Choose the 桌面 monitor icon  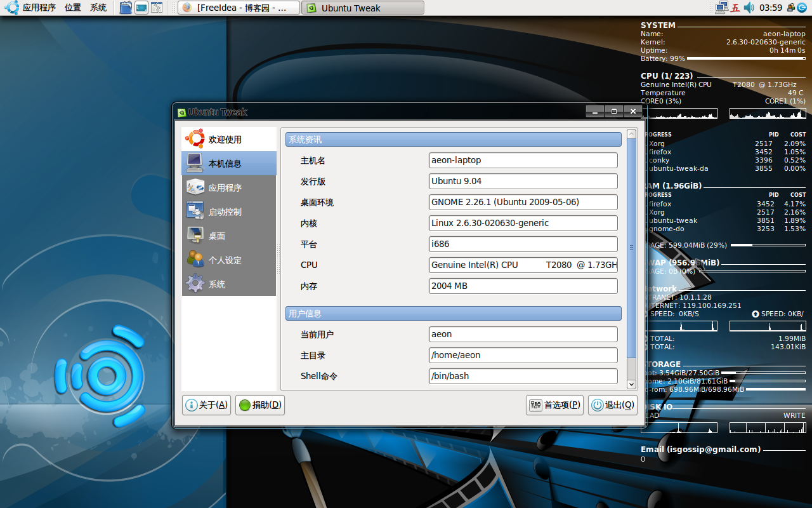195,236
